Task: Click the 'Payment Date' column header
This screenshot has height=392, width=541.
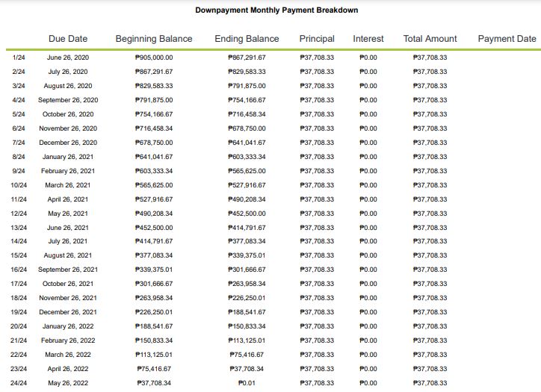Action: coord(507,39)
